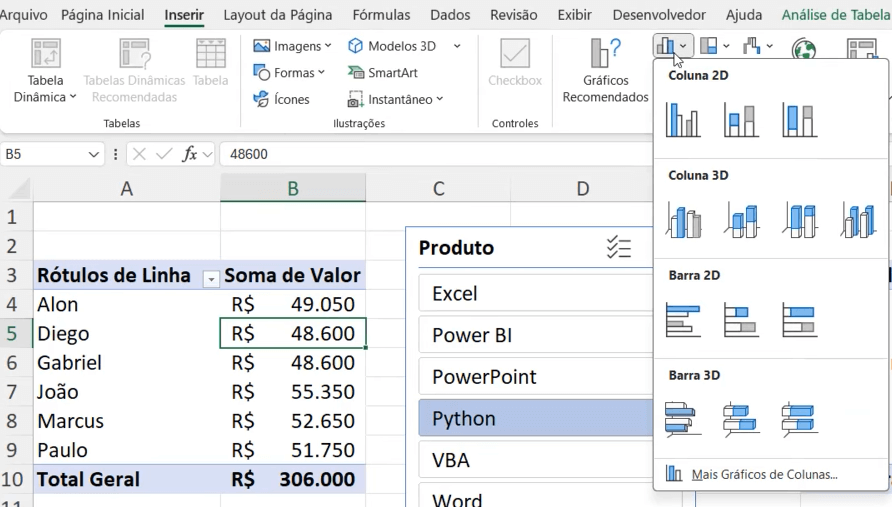
Task: Click the insert function fx button
Action: tap(189, 154)
